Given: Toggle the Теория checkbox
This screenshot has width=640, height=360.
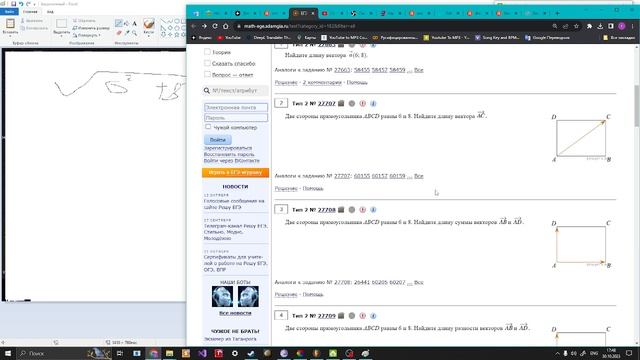Looking at the screenshot, I should pos(207,52).
